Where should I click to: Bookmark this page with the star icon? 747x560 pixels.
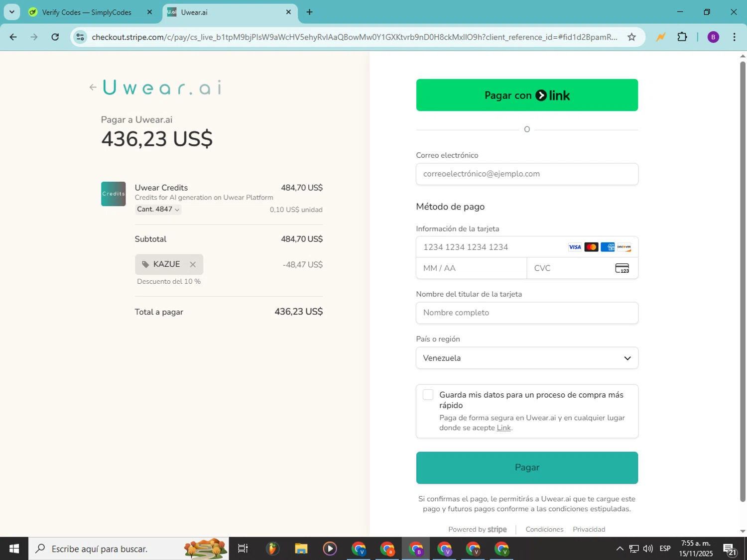631,37
